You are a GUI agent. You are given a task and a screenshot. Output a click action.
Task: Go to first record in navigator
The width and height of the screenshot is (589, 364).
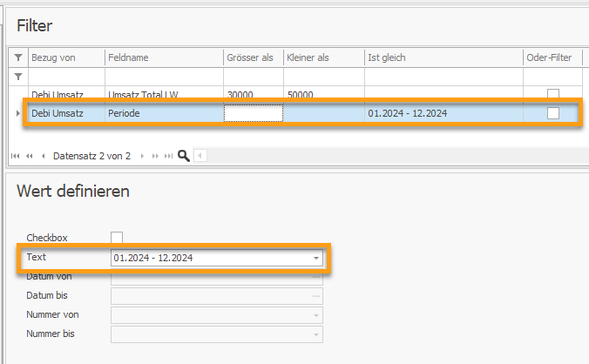coord(16,156)
